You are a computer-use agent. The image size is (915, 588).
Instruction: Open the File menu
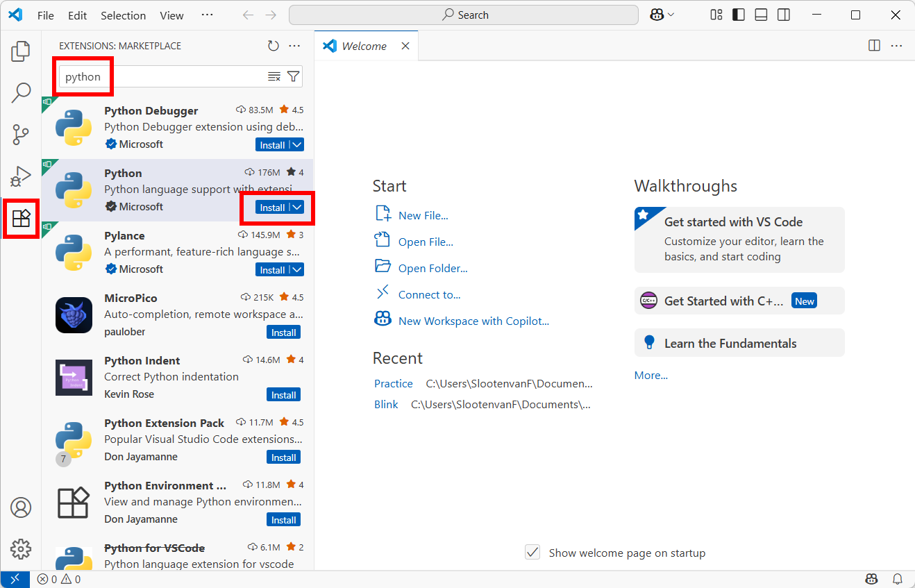46,15
